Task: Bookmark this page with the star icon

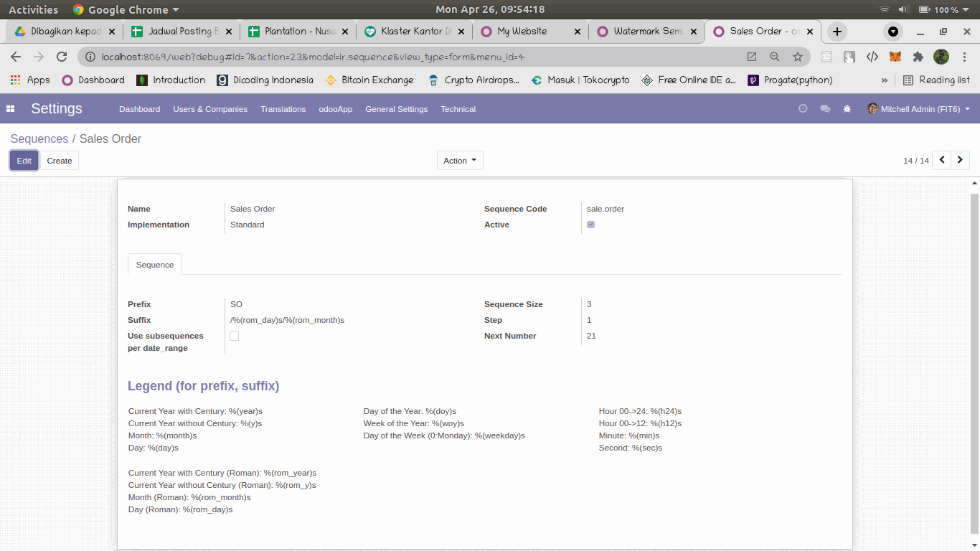Action: (797, 57)
